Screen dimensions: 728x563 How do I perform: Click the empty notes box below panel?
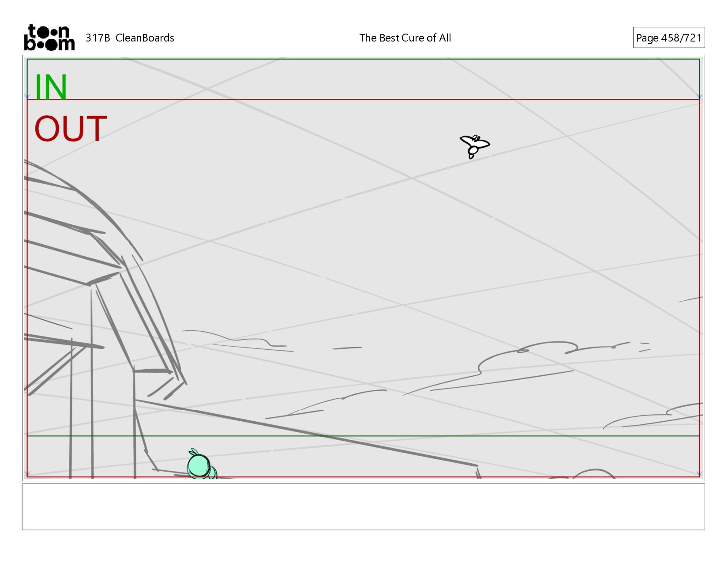363,506
